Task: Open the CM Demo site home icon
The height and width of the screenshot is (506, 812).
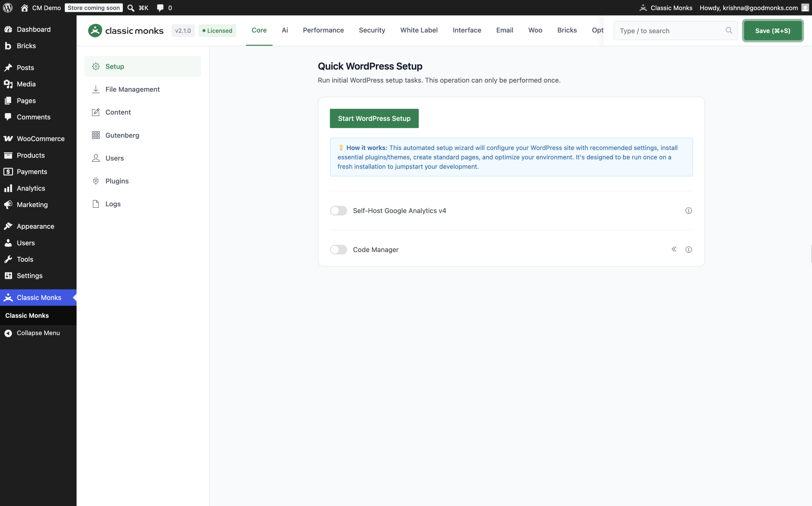Action: tap(24, 8)
